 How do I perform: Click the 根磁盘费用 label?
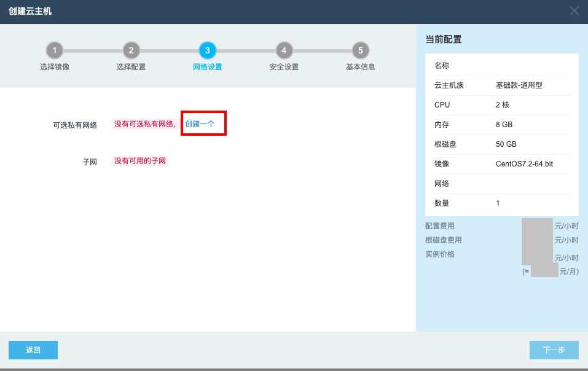point(444,240)
